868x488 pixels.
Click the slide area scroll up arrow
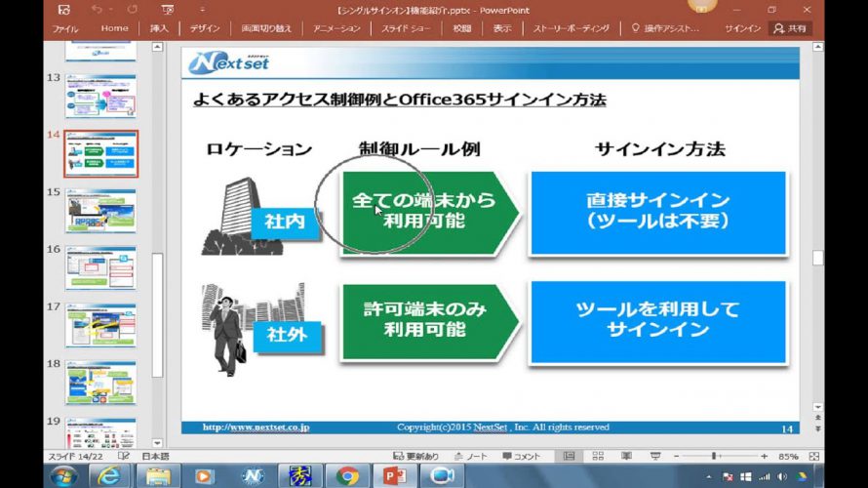[817, 47]
